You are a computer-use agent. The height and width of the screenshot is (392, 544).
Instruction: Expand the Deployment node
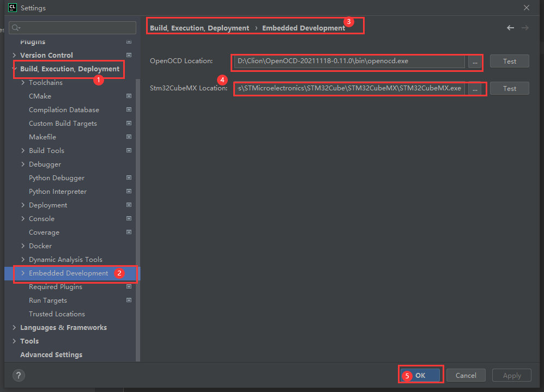click(23, 205)
